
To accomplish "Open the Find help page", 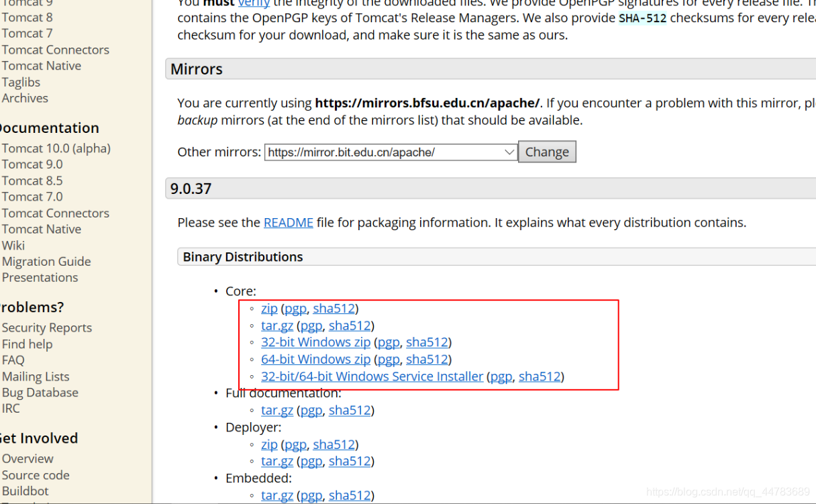I will point(27,344).
